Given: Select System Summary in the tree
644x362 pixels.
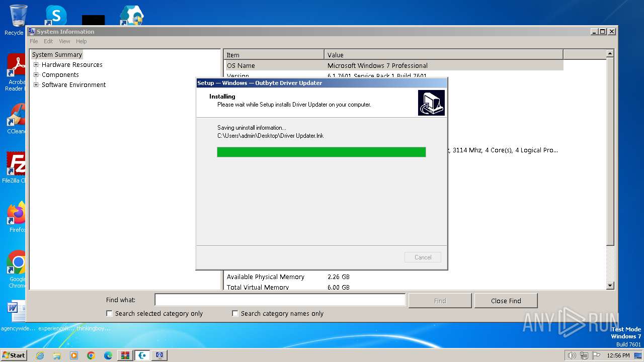Looking at the screenshot, I should 57,54.
